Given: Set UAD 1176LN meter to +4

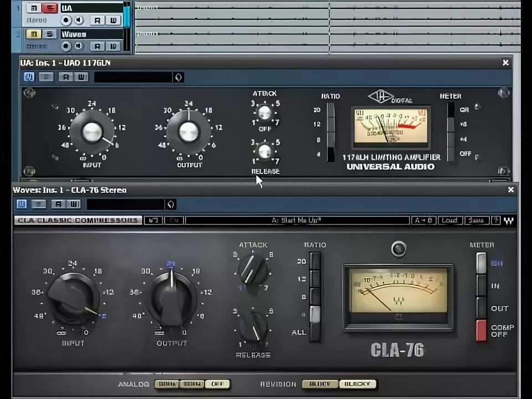Looking at the screenshot, I should click(451, 139).
